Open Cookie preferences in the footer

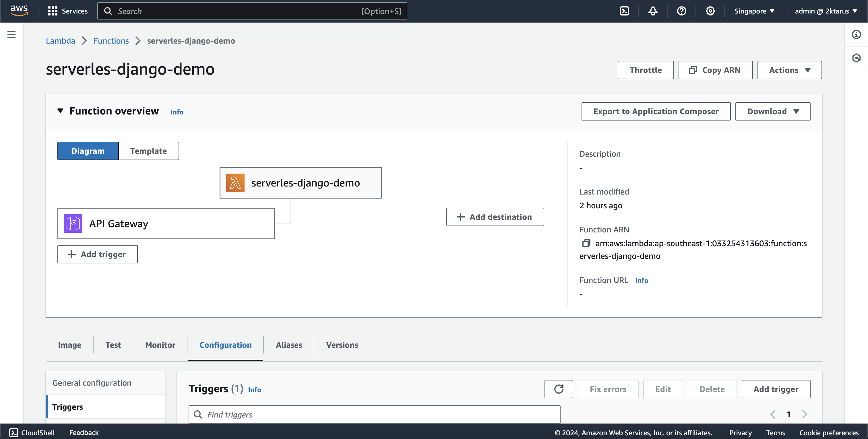[x=829, y=433]
